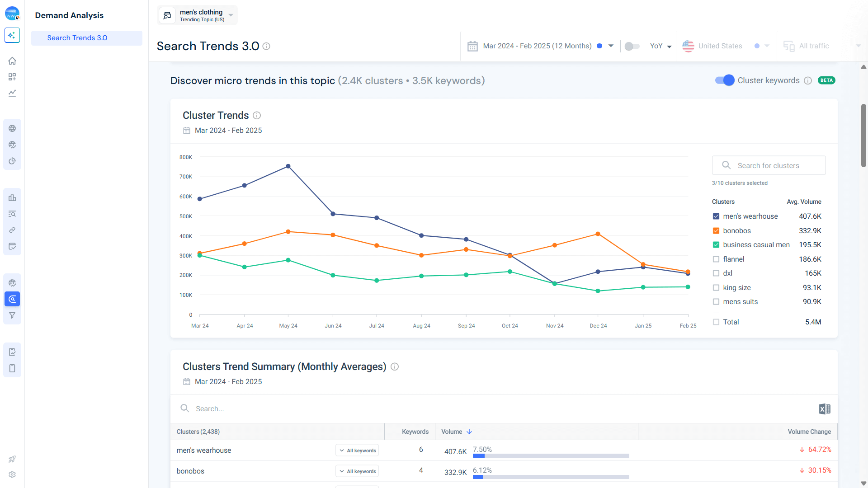Open the trending topic dropdown for men's clothing
Screen dimensions: 868x488
coord(230,15)
